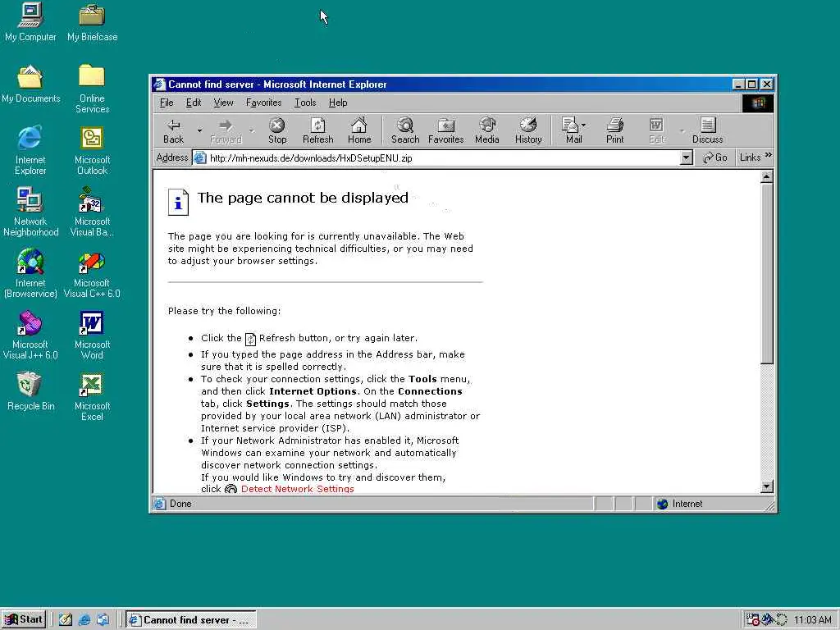Image resolution: width=840 pixels, height=630 pixels.
Task: Click the system tray clock
Action: click(x=813, y=620)
